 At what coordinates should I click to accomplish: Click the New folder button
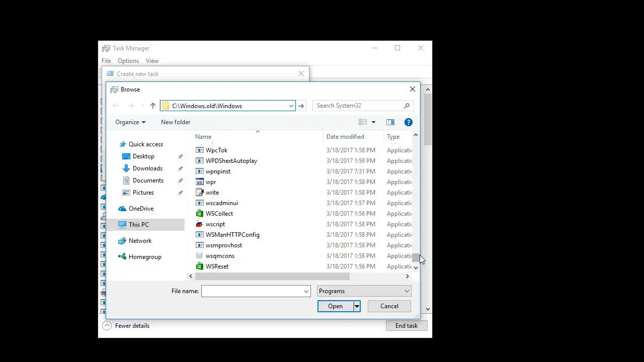pyautogui.click(x=176, y=122)
